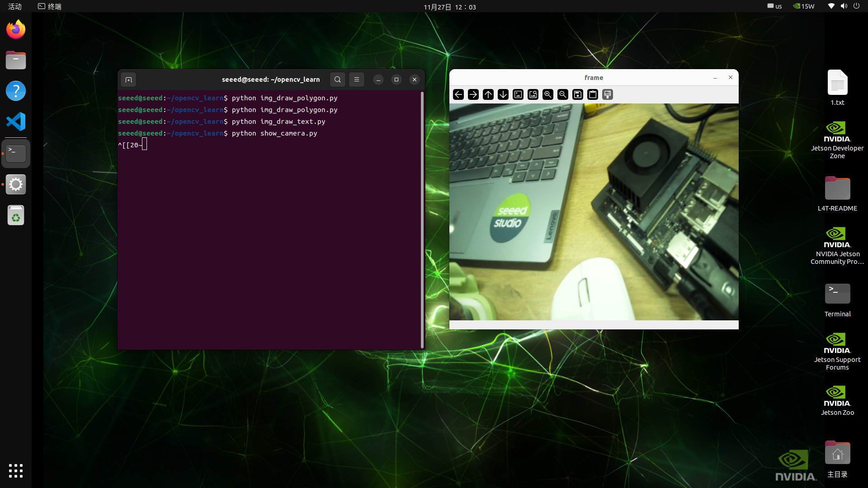The width and height of the screenshot is (868, 488).
Task: Select the 1.txt desktop file
Action: click(x=837, y=88)
